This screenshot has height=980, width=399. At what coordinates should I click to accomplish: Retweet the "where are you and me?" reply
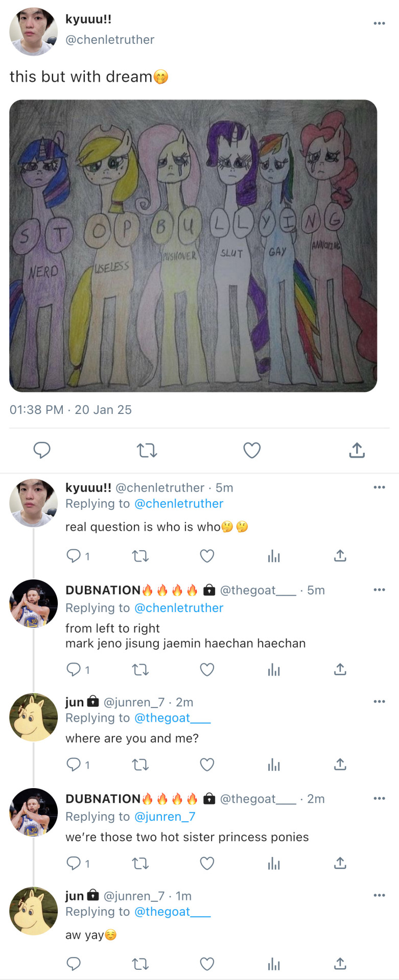pyautogui.click(x=140, y=765)
